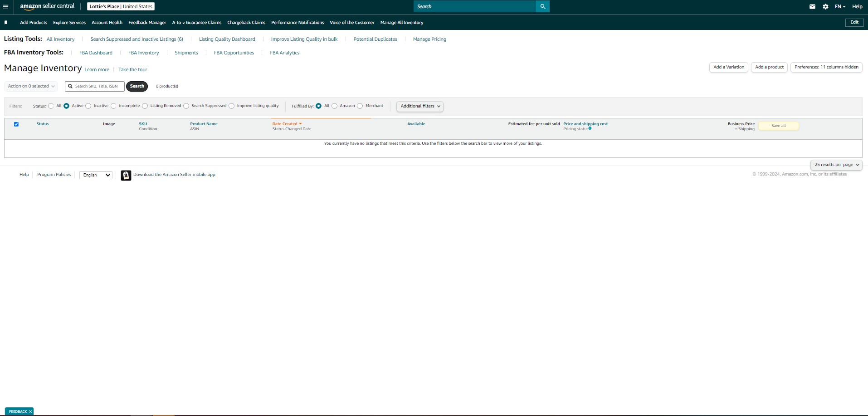Open Listing Quality Dashboard link
Screen dimensions: 868x416
[227, 39]
